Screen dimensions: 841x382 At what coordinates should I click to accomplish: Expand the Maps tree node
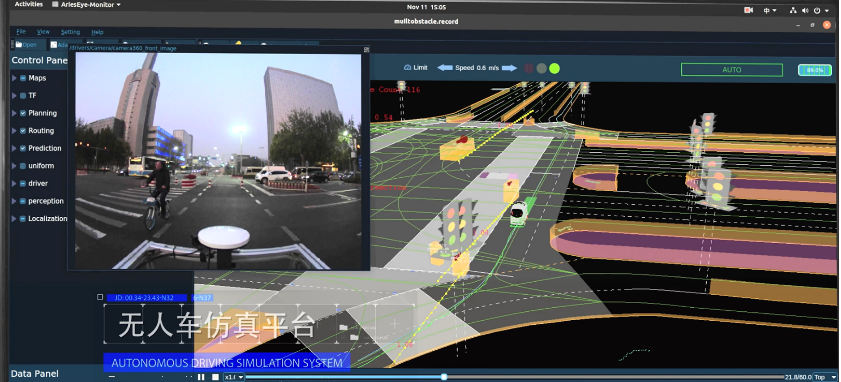14,78
